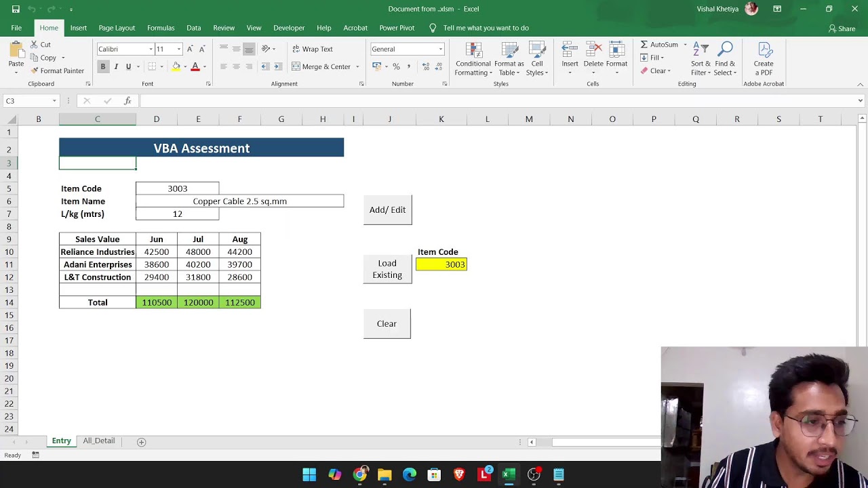Viewport: 868px width, 488px height.
Task: Click the formula bar input
Action: (498, 101)
